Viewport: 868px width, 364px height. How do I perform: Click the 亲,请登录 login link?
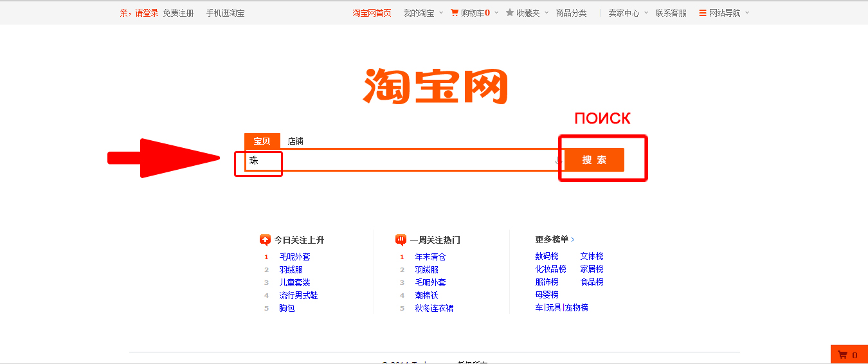[x=139, y=13]
